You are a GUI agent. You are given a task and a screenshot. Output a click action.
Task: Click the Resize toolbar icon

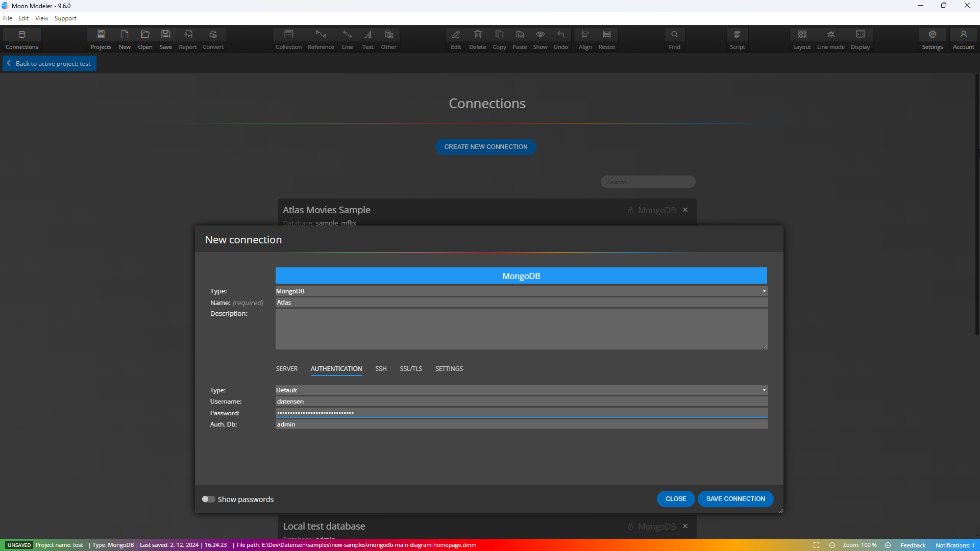click(606, 39)
